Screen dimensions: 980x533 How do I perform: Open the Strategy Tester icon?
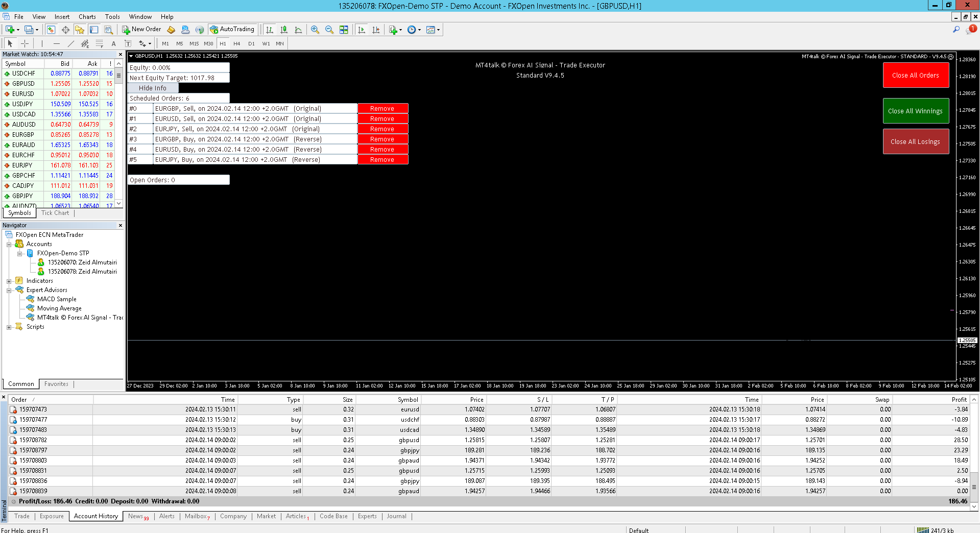pyautogui.click(x=108, y=30)
